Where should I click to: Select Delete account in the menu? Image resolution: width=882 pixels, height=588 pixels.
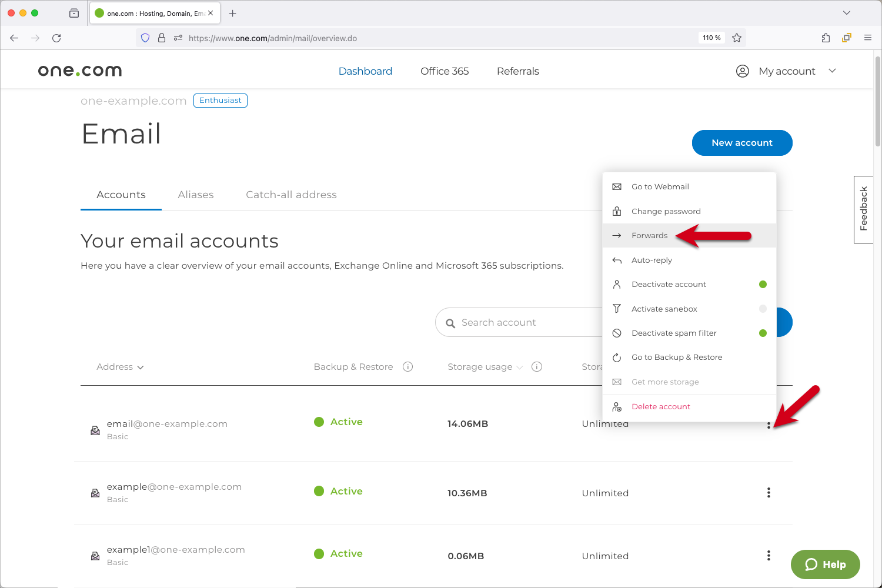click(x=660, y=406)
